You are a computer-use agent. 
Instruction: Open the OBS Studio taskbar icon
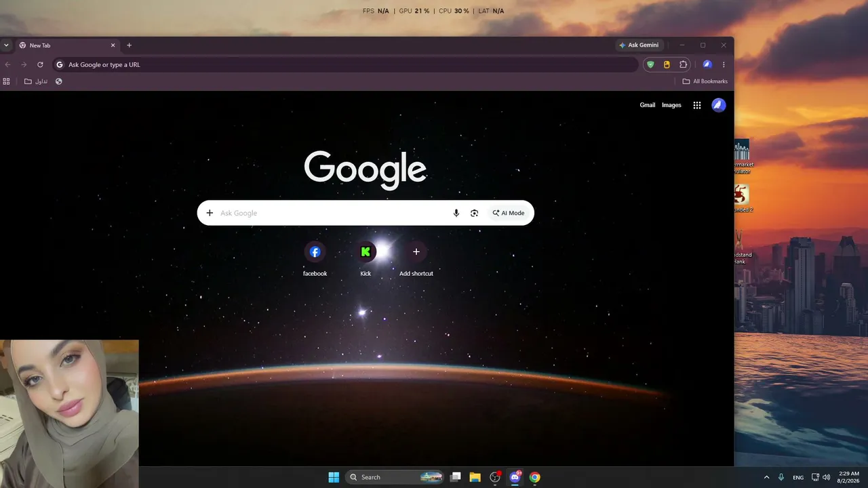[495, 477]
